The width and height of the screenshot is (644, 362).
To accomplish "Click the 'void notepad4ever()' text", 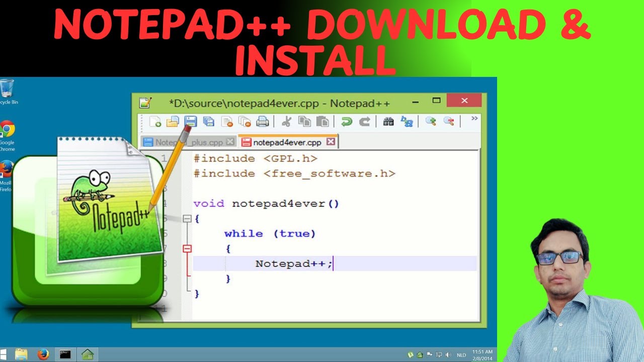I will [266, 204].
